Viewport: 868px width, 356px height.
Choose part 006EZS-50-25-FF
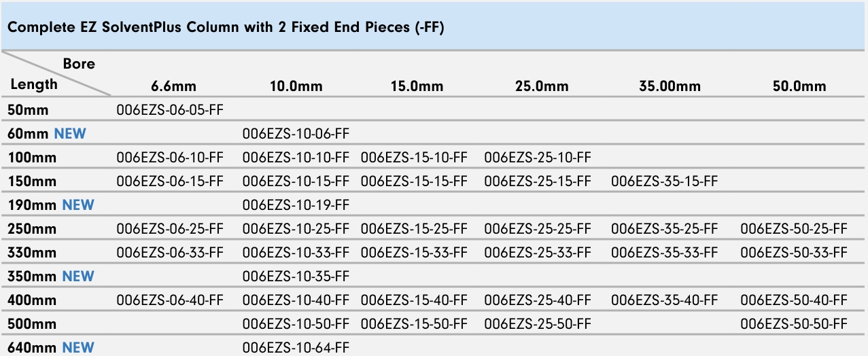(x=794, y=229)
